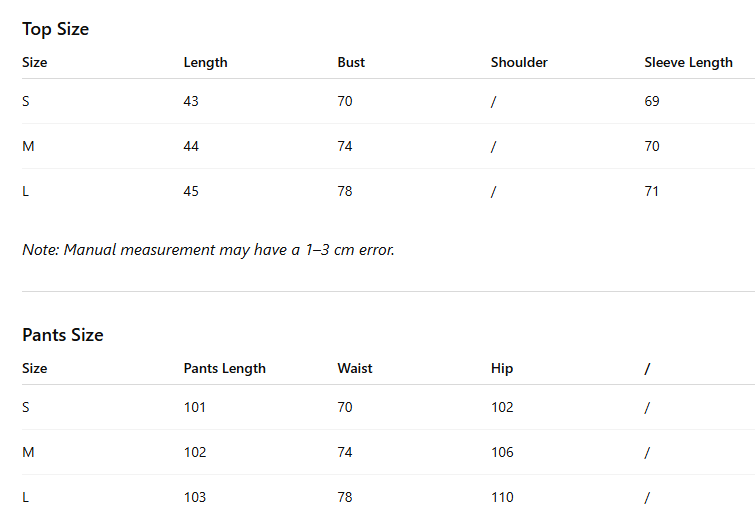Select top length value 45
Screen dimensions: 755x528
(x=191, y=191)
